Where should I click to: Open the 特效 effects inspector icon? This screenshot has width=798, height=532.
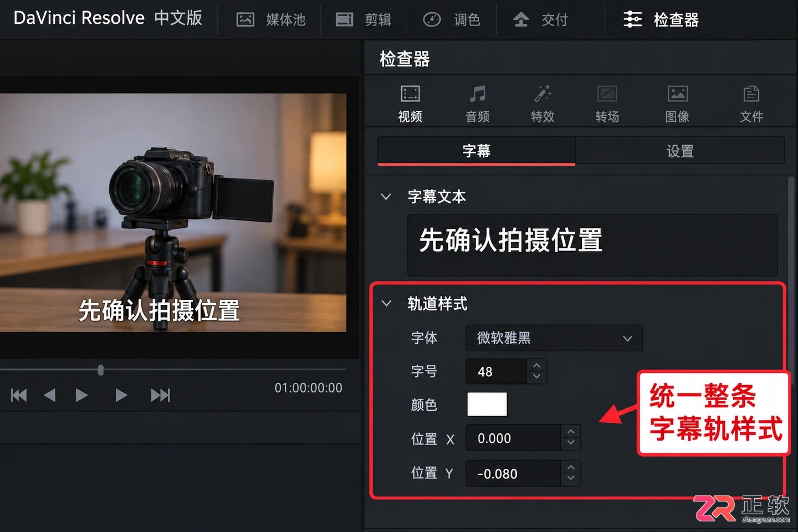click(x=543, y=104)
